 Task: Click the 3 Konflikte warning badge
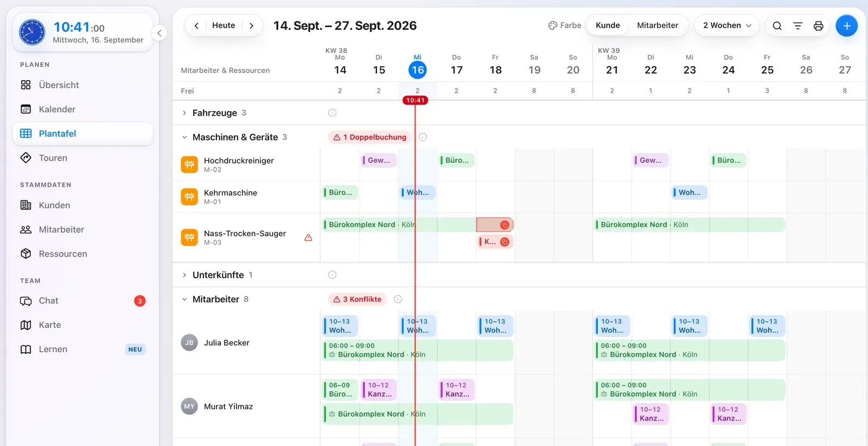pos(357,300)
